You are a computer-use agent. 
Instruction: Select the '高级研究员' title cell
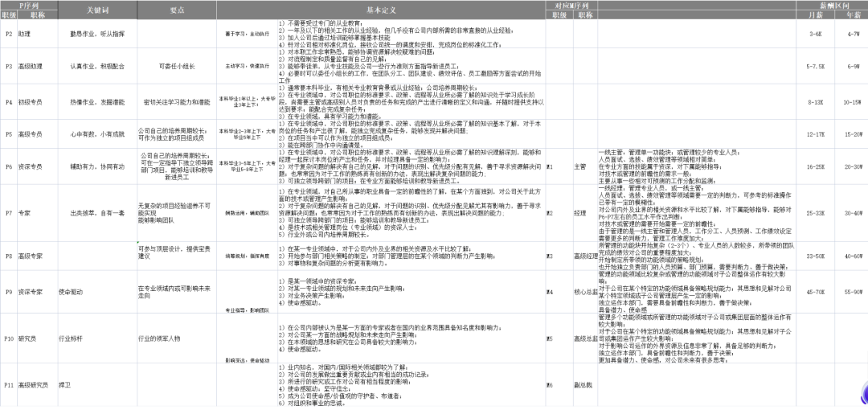[37, 385]
